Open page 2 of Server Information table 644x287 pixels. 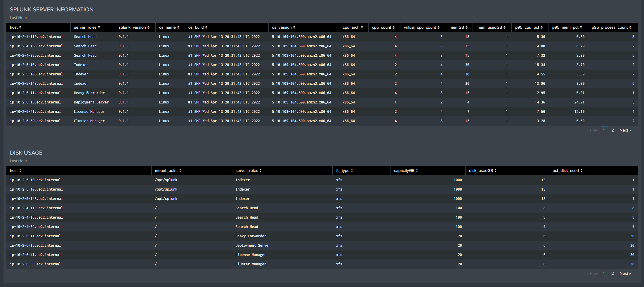pyautogui.click(x=612, y=130)
